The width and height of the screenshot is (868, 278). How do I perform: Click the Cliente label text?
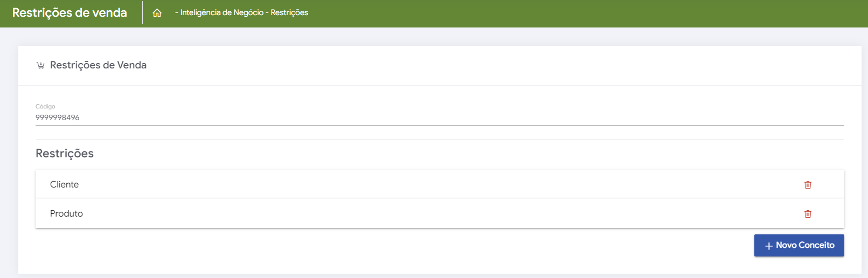point(64,184)
